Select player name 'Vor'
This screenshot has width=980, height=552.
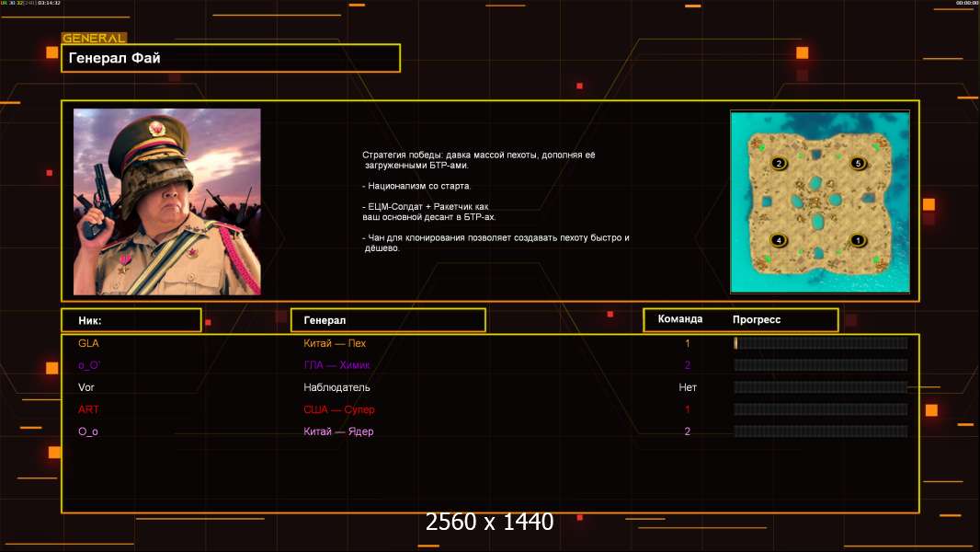click(86, 387)
